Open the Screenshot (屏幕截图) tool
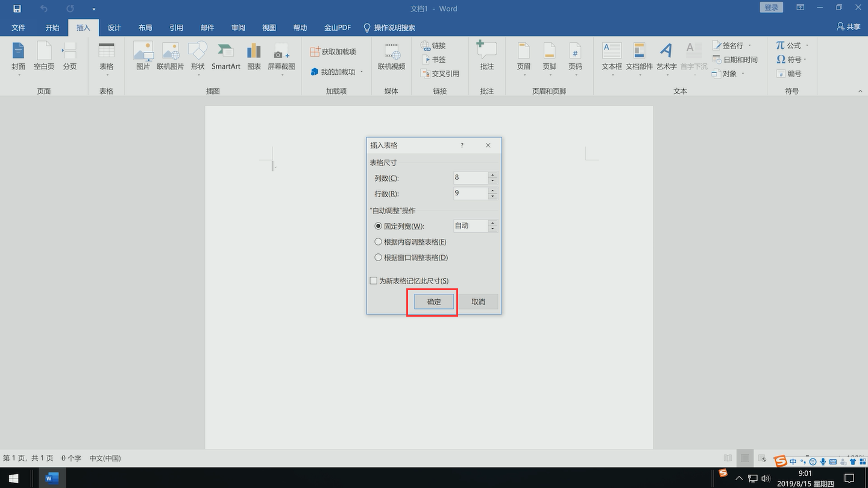868x488 pixels. click(x=281, y=59)
